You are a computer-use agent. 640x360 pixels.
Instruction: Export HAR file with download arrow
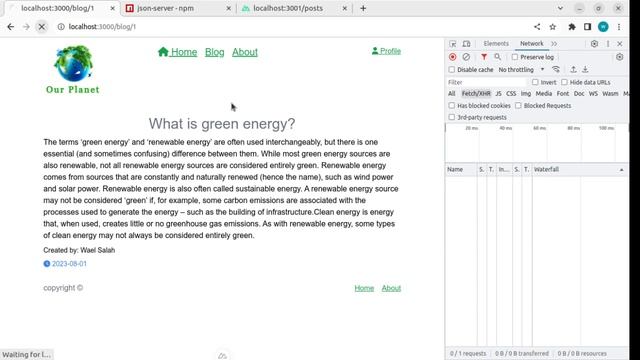[x=585, y=69]
